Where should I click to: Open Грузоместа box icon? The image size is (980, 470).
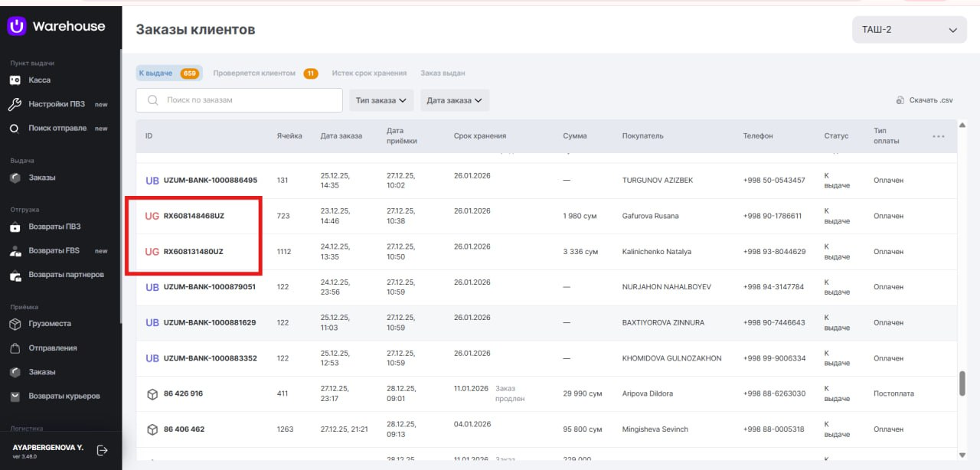click(15, 324)
